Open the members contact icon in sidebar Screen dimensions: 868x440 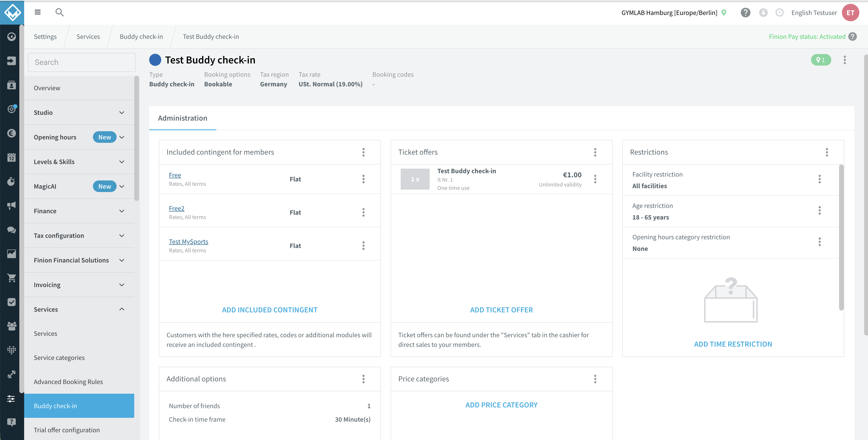11,85
